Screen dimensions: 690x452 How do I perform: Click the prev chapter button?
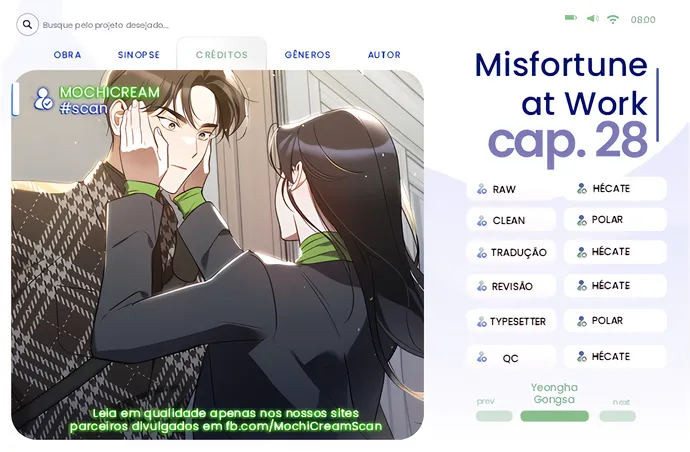point(494,416)
